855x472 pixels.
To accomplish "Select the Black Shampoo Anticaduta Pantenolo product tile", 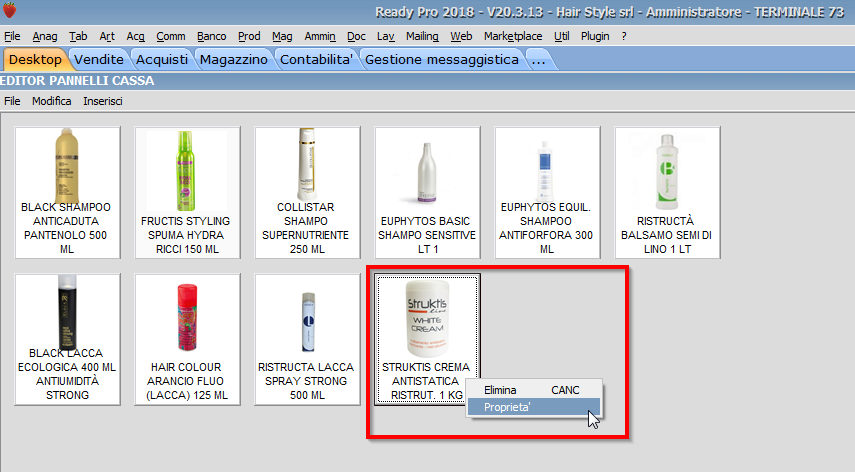I will [68, 192].
